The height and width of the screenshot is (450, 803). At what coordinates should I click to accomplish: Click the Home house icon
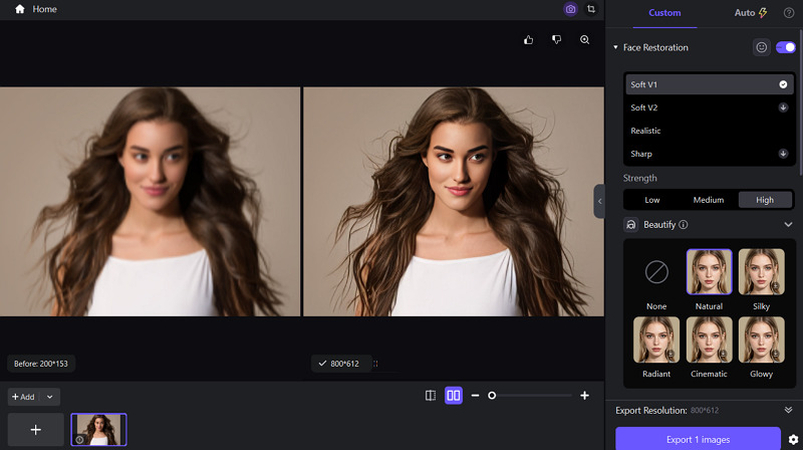tap(19, 9)
